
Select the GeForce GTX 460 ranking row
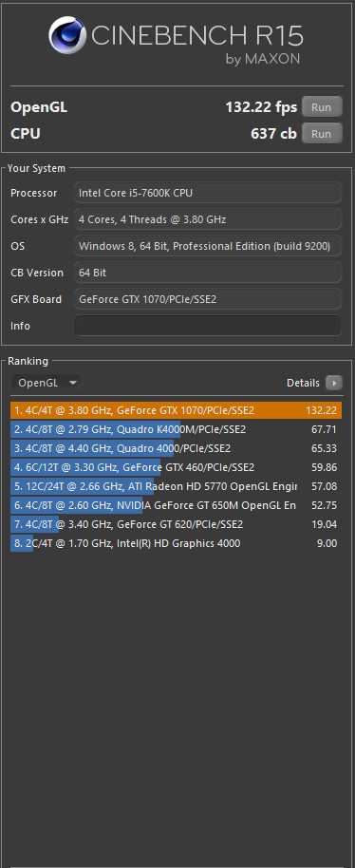click(x=176, y=467)
